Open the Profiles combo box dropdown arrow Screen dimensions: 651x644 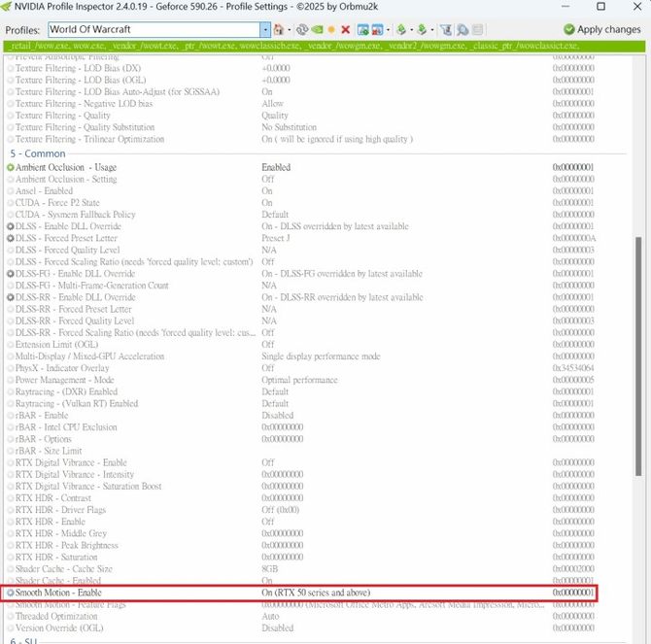click(265, 29)
